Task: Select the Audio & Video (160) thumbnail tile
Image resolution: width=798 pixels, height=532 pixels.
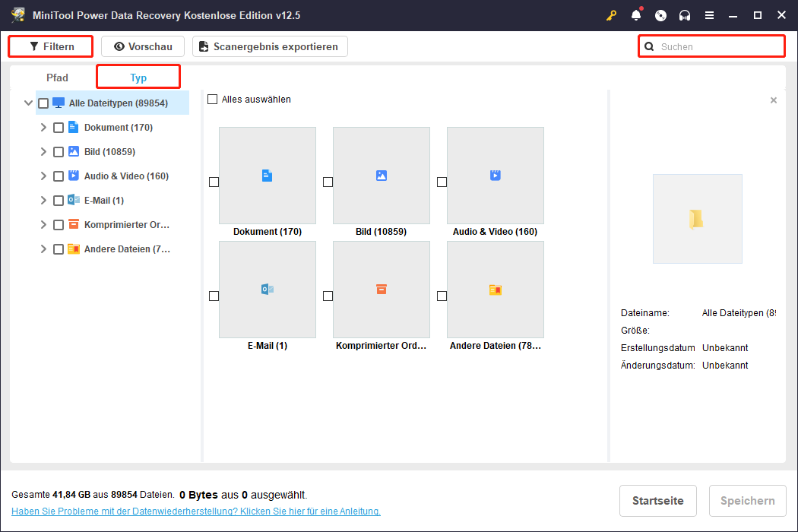Action: coord(496,175)
